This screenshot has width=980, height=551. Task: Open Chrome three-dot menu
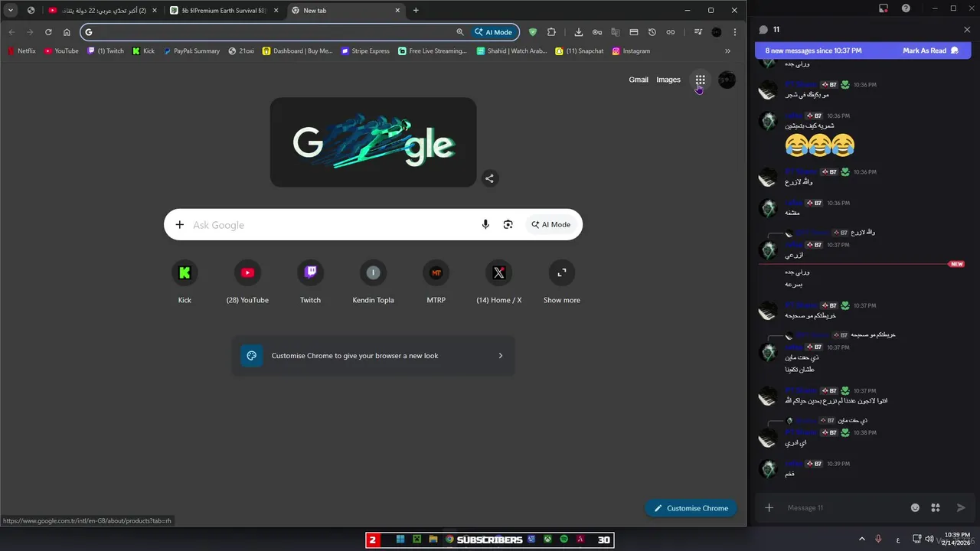pyautogui.click(x=735, y=32)
